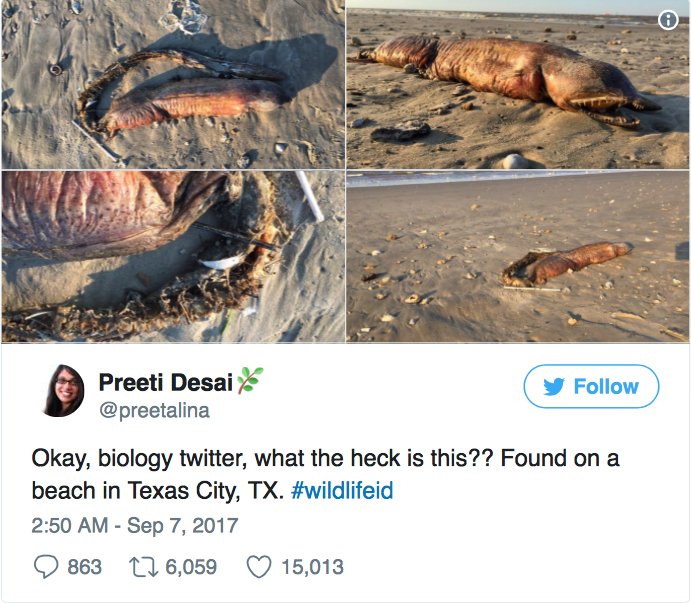The width and height of the screenshot is (691, 603).
Task: Open the bottom-left skin texture photo
Action: point(172,256)
